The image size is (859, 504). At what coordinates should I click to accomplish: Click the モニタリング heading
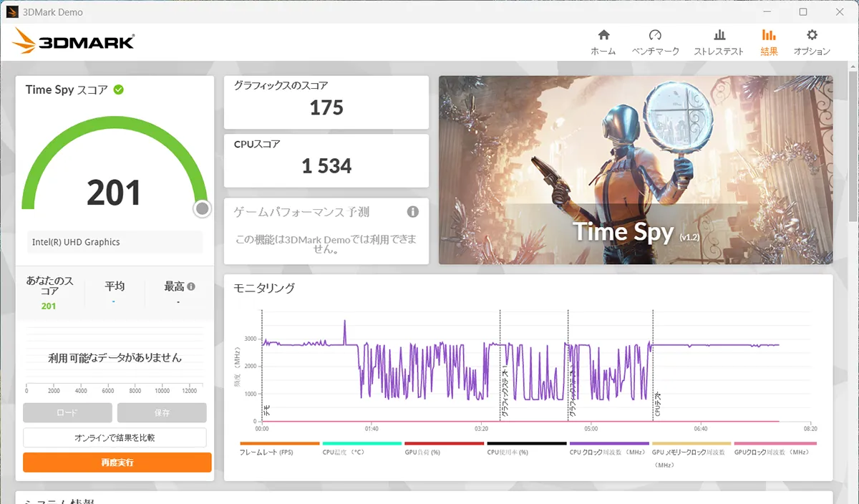point(264,288)
